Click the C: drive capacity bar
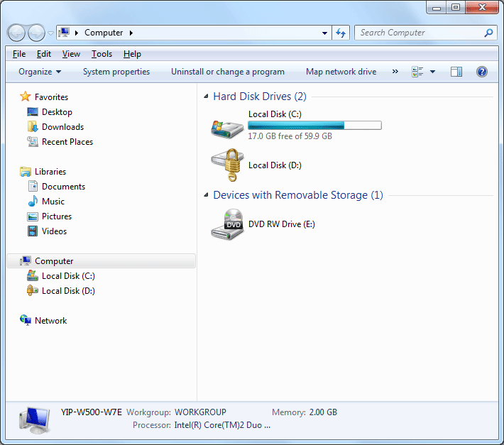504x445 pixels. click(x=314, y=126)
